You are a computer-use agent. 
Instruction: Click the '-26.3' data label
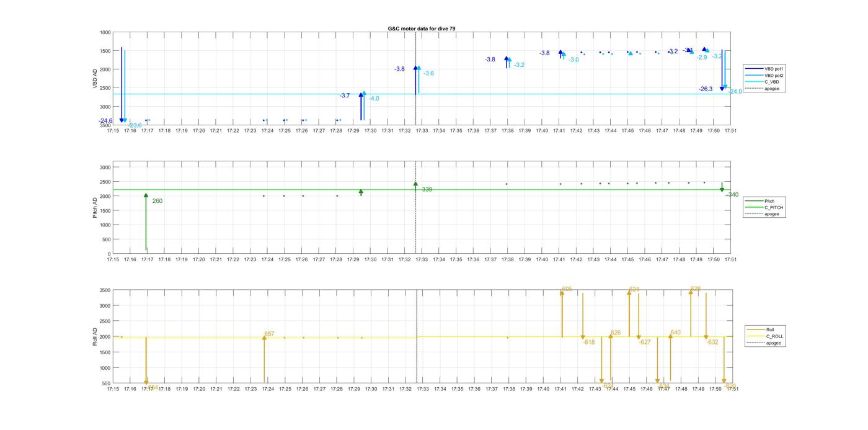[706, 89]
